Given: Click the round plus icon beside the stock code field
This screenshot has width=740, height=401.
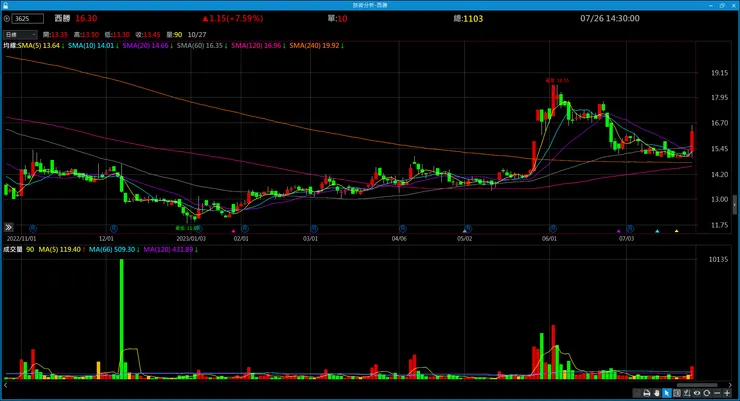Looking at the screenshot, I should point(7,18).
